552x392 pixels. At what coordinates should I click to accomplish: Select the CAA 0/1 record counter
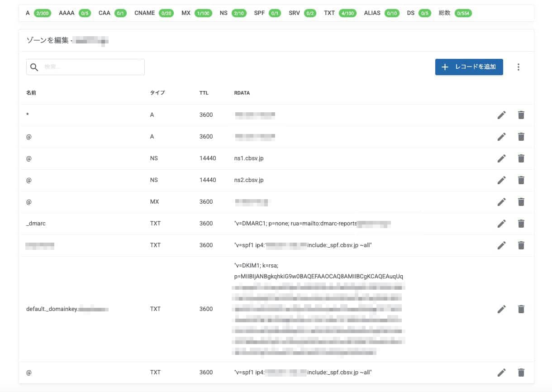(x=112, y=13)
